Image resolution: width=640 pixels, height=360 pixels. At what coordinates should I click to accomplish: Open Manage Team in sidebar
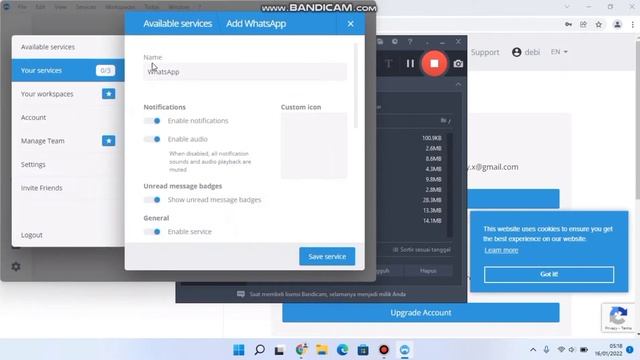[68, 141]
